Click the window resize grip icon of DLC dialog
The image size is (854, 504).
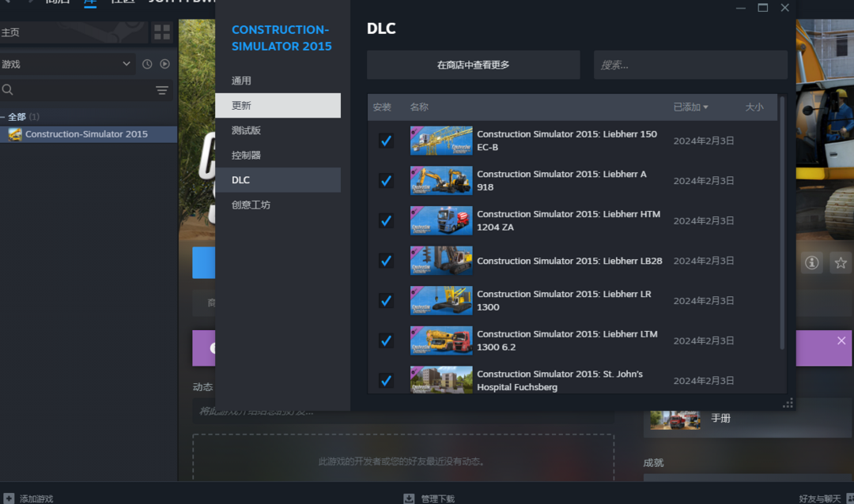788,404
